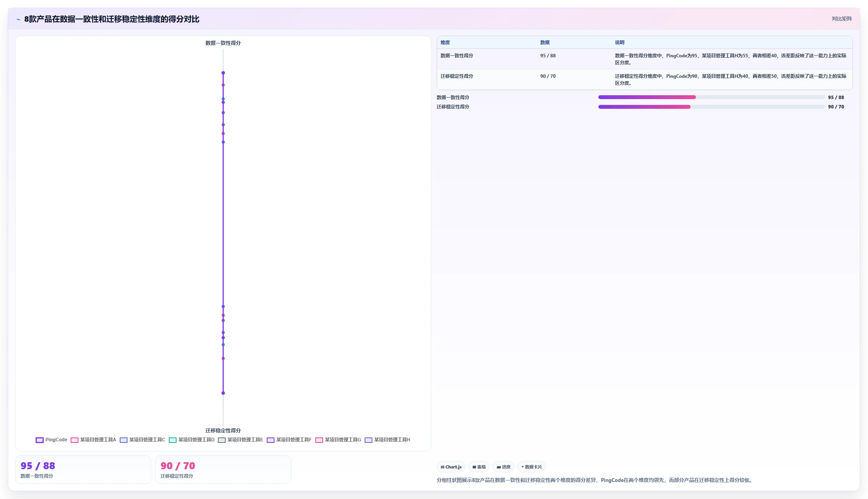This screenshot has height=499, width=868.
Task: Open the 90 / 70 data card
Action: click(223, 470)
